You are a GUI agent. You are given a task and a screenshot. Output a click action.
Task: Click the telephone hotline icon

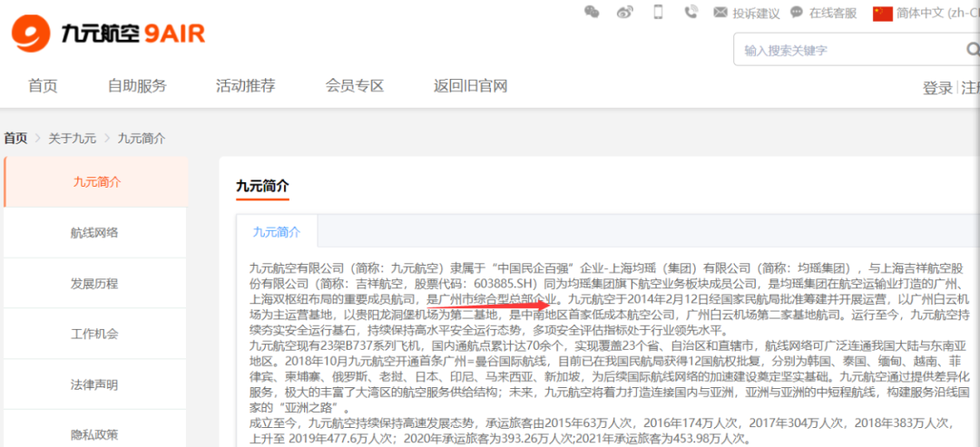point(691,12)
